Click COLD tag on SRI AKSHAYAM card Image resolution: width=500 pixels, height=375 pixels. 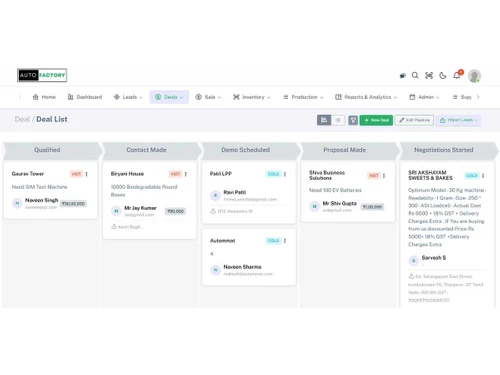(472, 176)
